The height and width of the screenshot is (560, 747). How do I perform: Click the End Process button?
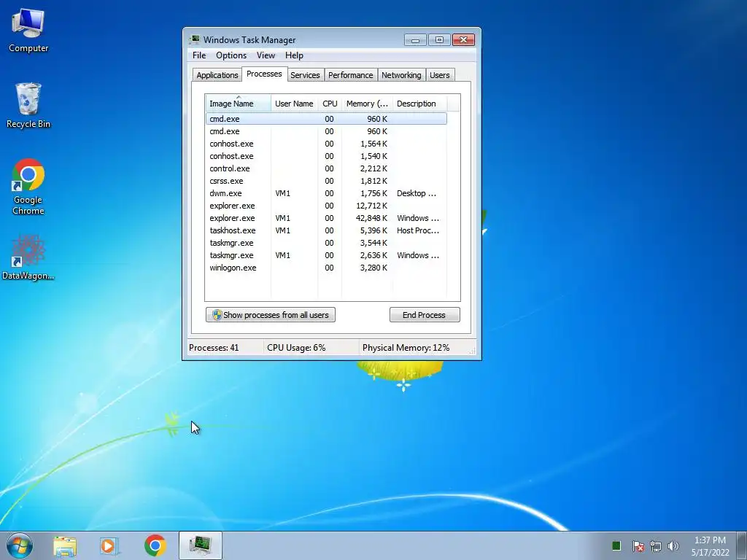[425, 315]
